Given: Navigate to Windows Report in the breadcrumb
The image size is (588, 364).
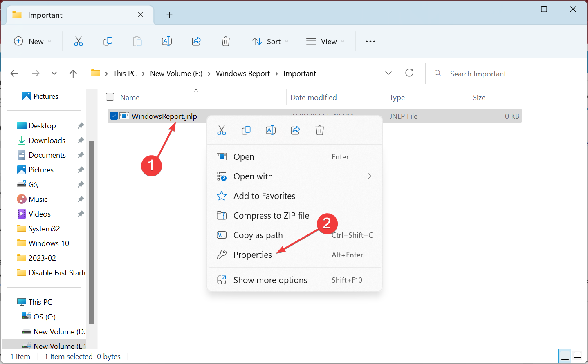Looking at the screenshot, I should [243, 74].
